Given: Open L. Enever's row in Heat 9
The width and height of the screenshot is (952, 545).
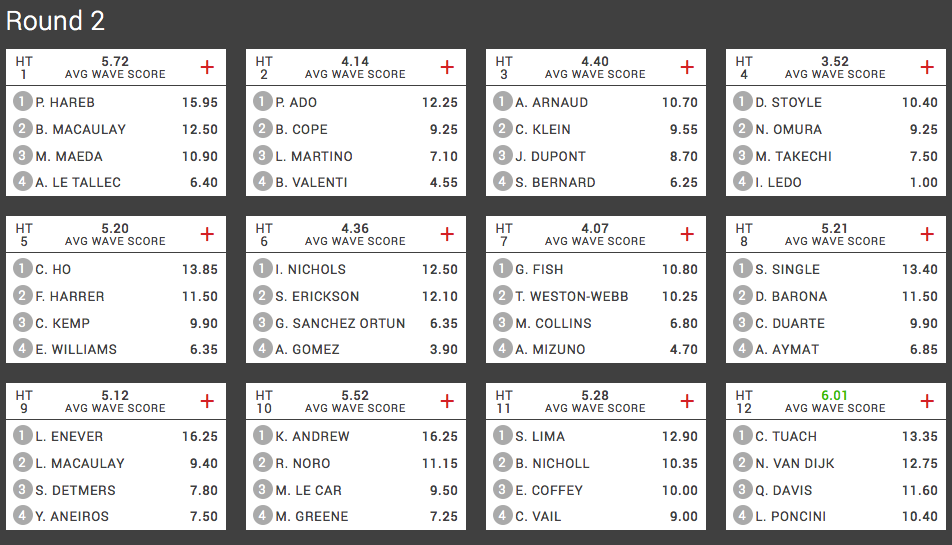Looking at the screenshot, I should point(69,436).
